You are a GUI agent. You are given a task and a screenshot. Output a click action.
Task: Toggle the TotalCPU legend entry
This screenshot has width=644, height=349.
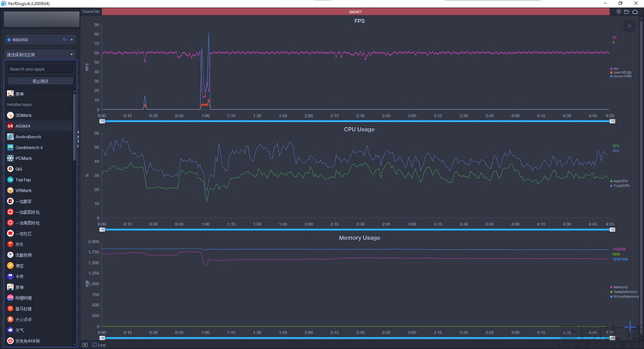pos(620,186)
